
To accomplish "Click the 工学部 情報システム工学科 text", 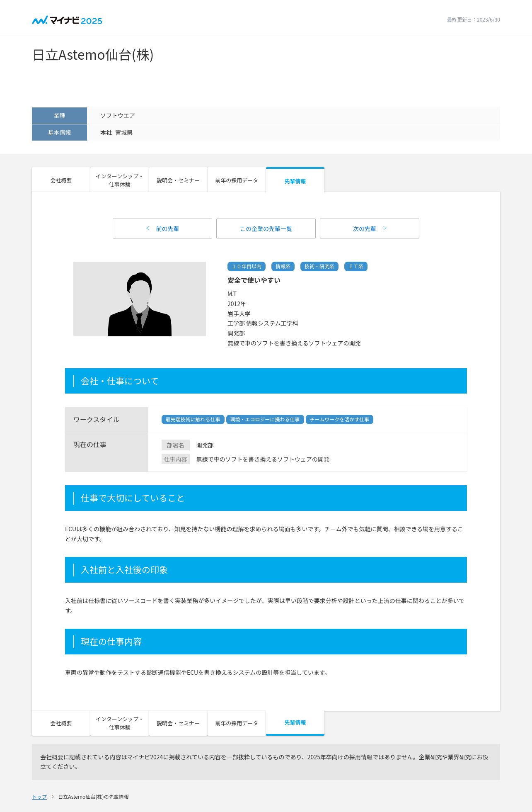I will [x=263, y=323].
